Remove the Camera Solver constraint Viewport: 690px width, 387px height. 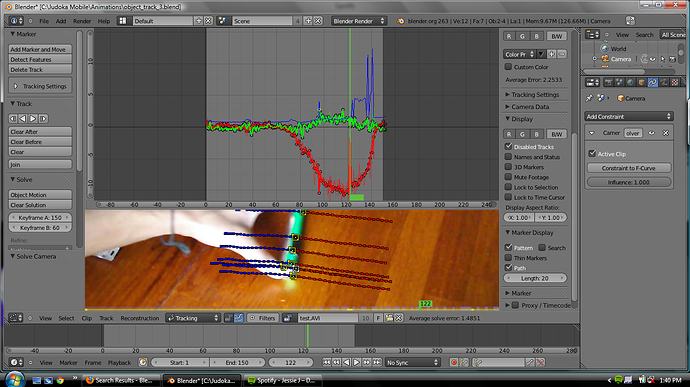(x=666, y=133)
